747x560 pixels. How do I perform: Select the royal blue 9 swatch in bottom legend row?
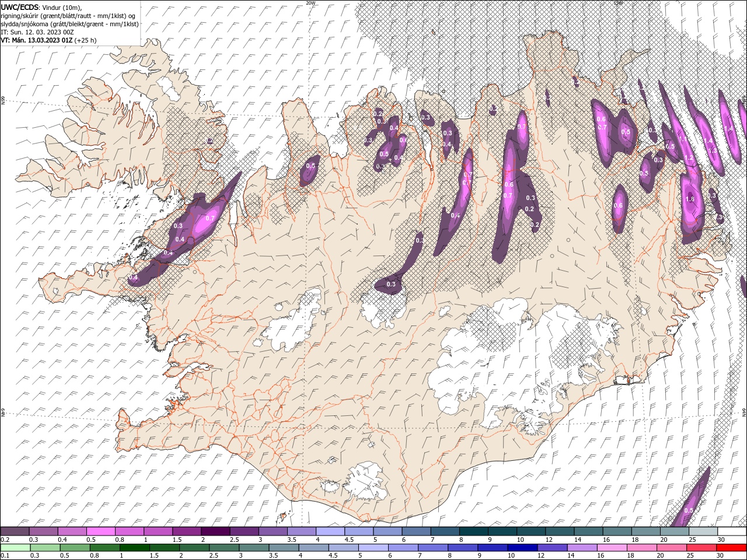click(x=492, y=548)
